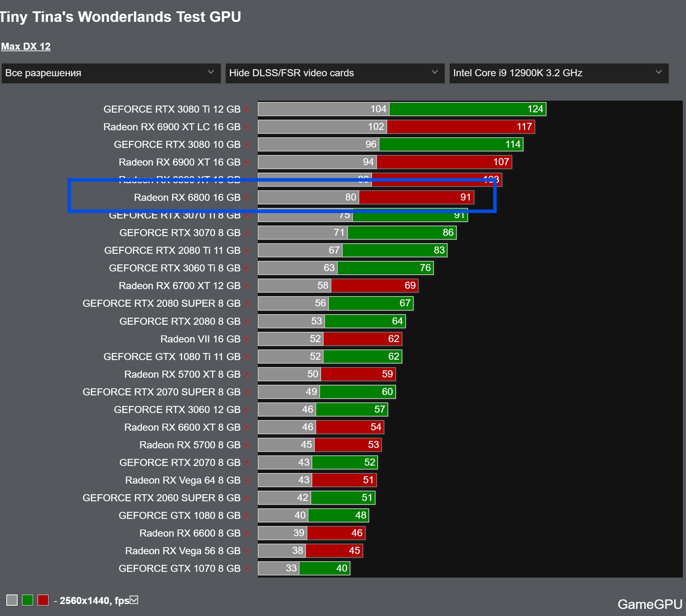This screenshot has width=686, height=616.
Task: Remove Radeon RX 5700 8 GB with its X
Action: (x=247, y=445)
